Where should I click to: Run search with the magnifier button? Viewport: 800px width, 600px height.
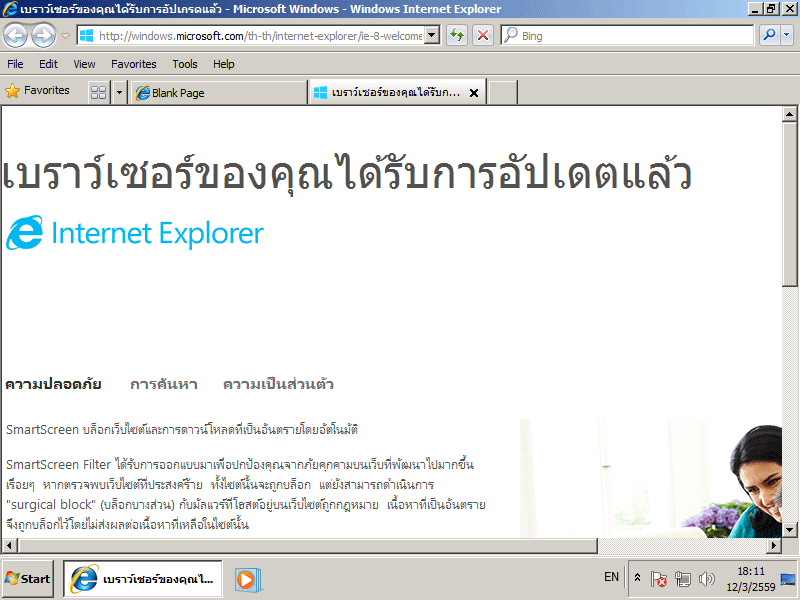[769, 36]
